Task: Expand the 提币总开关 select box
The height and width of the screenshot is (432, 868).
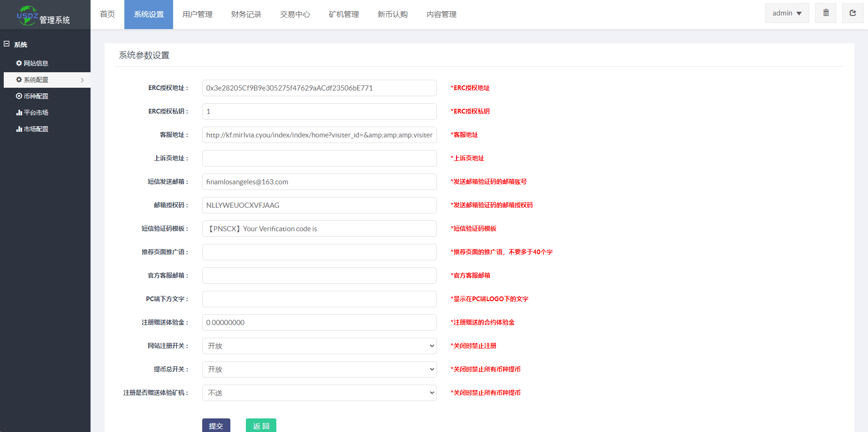Action: pos(319,369)
